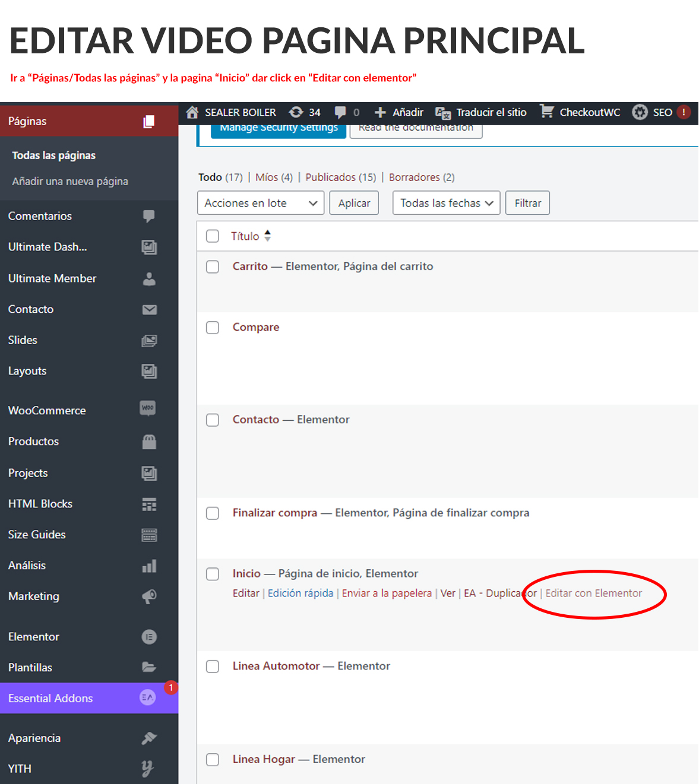This screenshot has width=699, height=784.
Task: Click the YITH logo icon
Action: pos(147,769)
